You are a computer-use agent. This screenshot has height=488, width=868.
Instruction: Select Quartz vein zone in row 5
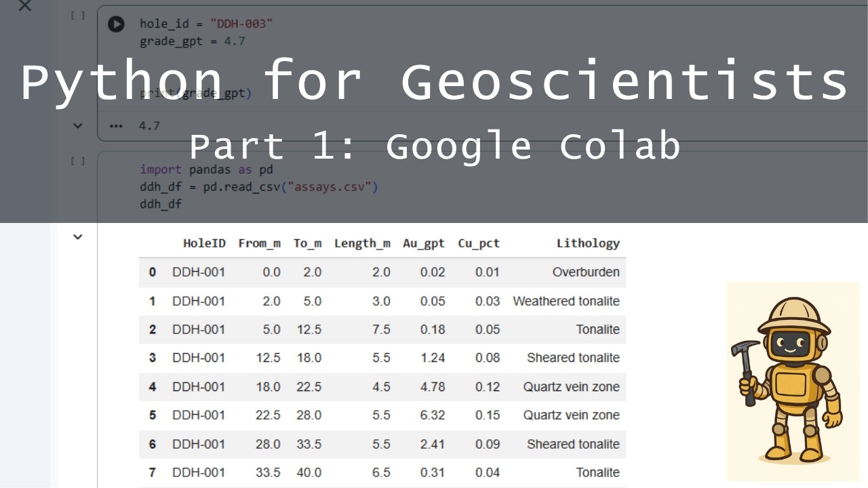pos(572,415)
